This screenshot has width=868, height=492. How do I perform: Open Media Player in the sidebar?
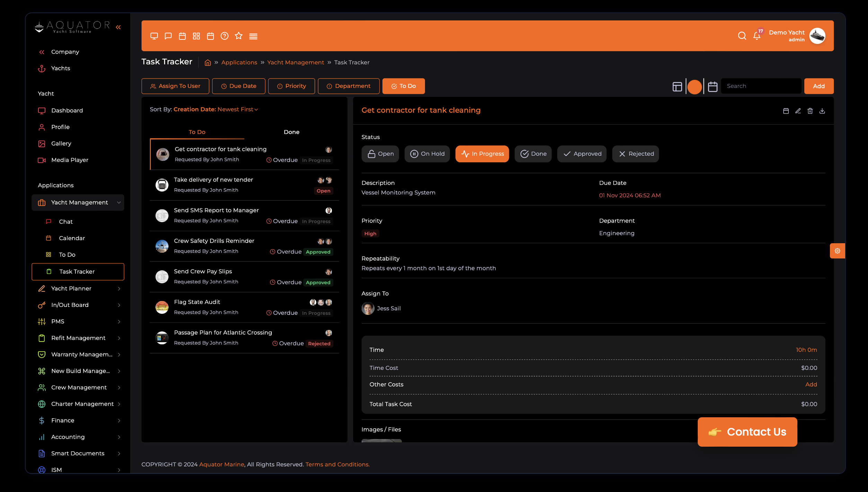tap(70, 160)
